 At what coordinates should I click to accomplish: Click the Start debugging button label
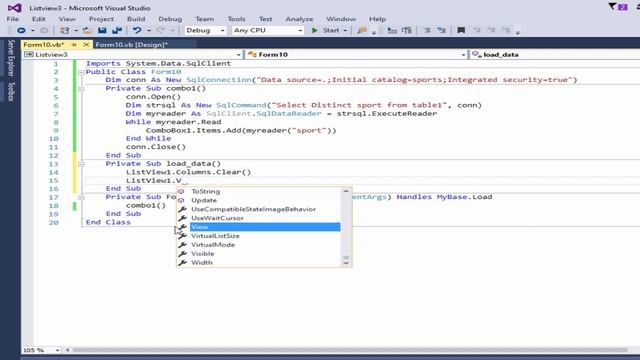click(x=331, y=30)
